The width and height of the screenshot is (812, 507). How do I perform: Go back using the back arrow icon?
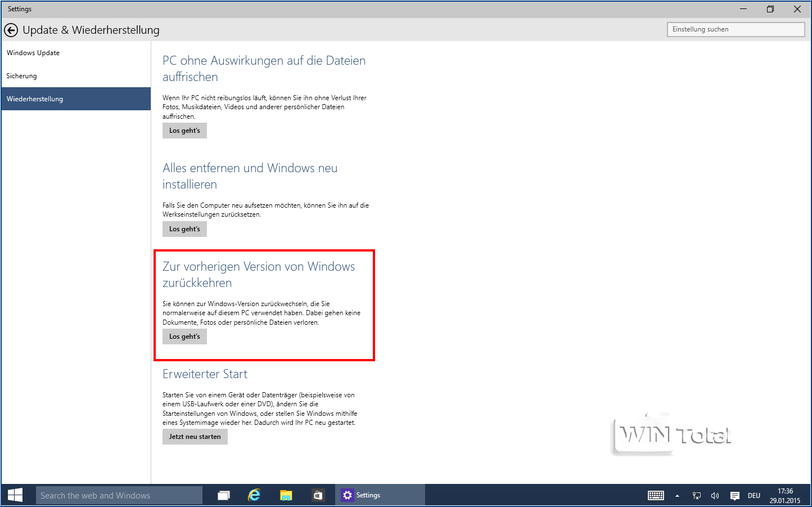pos(11,30)
